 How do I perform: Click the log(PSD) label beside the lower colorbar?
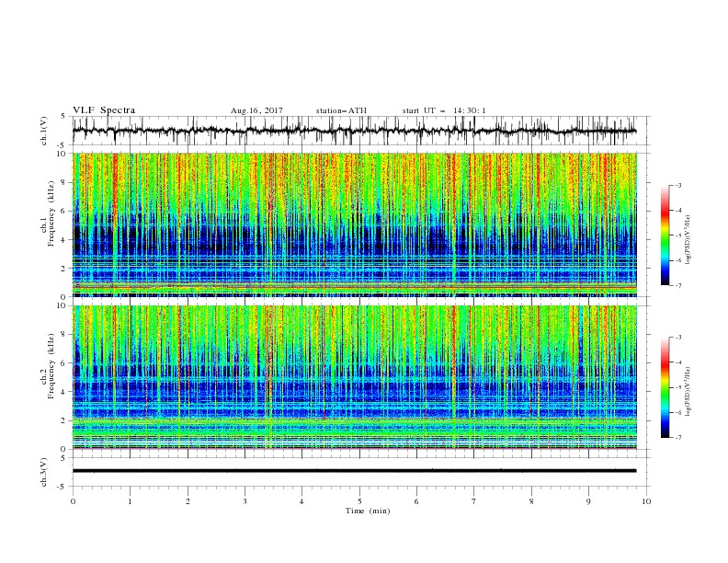coord(689,391)
